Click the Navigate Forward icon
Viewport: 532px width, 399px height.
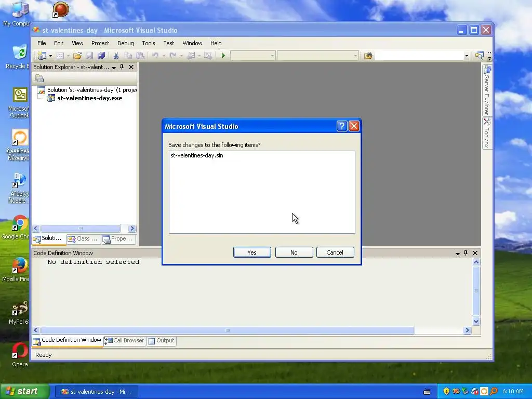pyautogui.click(x=208, y=56)
